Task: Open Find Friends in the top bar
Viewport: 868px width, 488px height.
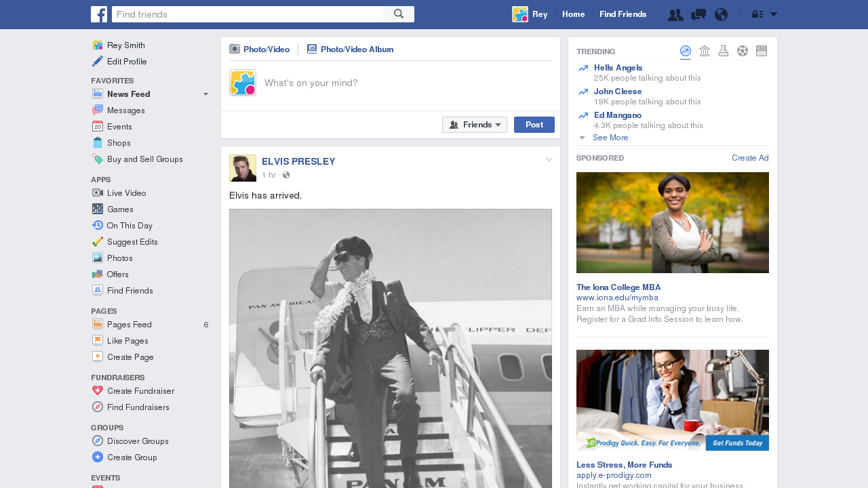Action: tap(623, 14)
